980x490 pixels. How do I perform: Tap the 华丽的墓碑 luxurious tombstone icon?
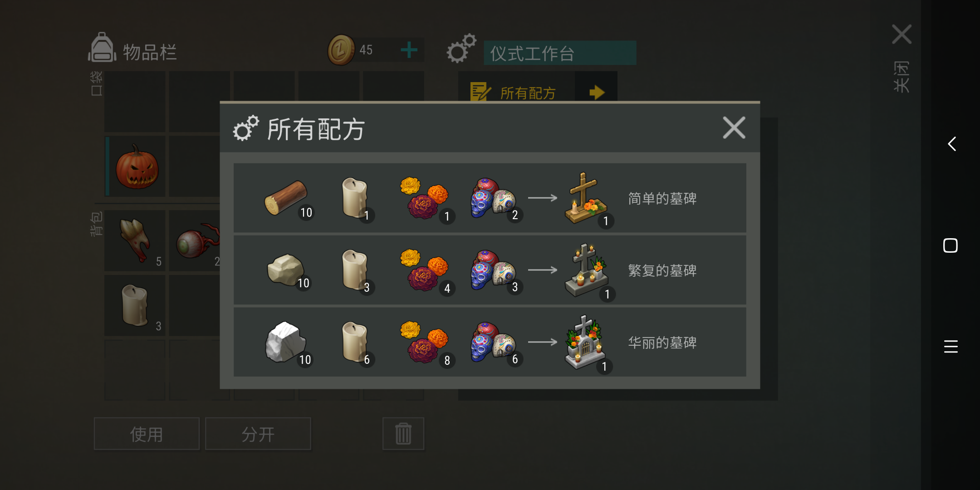coord(585,343)
